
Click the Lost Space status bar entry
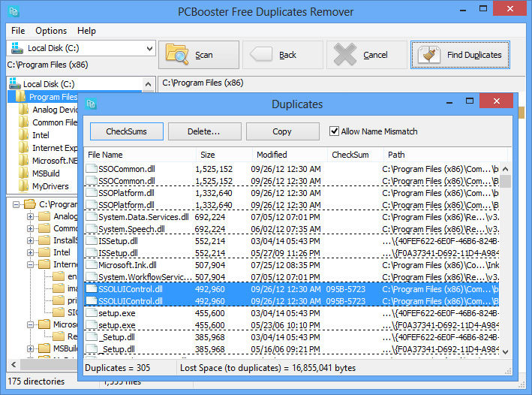(x=268, y=367)
